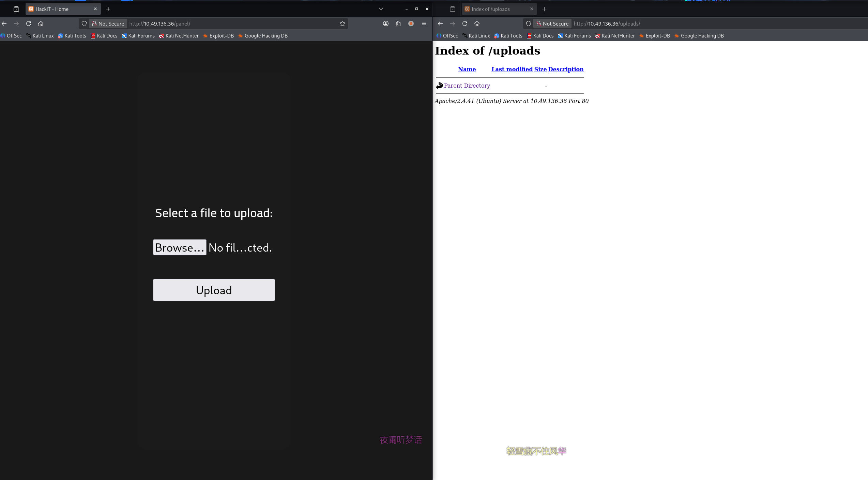Image resolution: width=868 pixels, height=480 pixels.
Task: Click Browse... to choose a file
Action: (179, 247)
